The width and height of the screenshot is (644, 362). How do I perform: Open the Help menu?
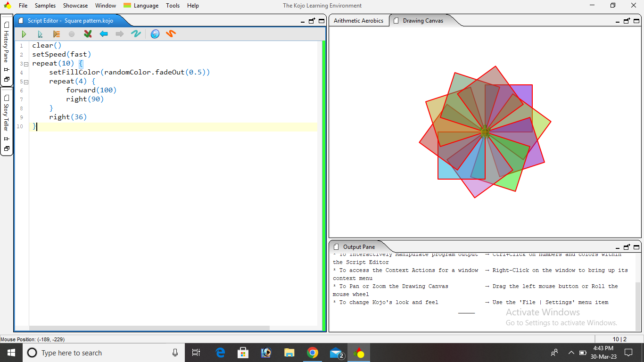pyautogui.click(x=193, y=6)
